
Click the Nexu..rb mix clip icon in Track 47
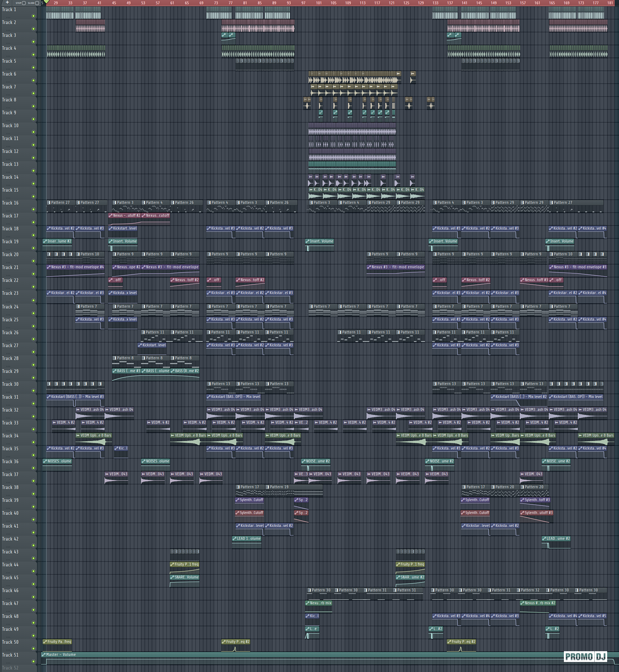click(x=307, y=603)
